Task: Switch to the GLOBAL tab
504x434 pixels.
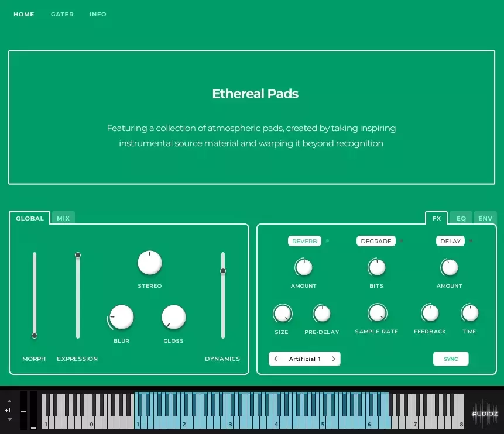Action: tap(30, 218)
